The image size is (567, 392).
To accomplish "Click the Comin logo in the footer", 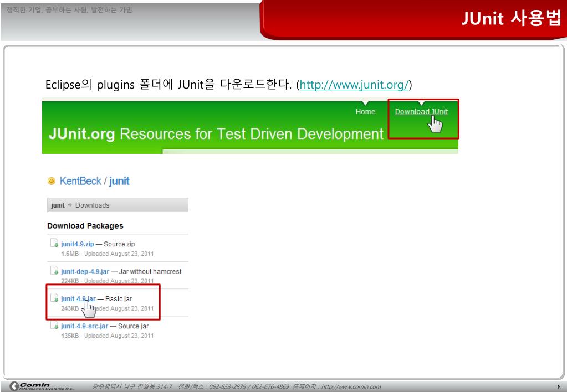I will 42,386.
